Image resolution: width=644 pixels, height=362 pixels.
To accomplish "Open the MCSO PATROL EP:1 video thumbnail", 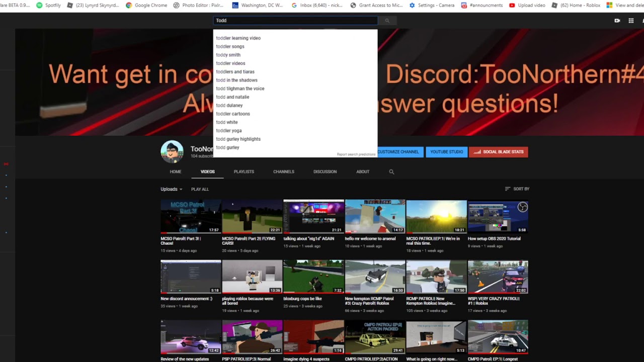I will (x=436, y=217).
